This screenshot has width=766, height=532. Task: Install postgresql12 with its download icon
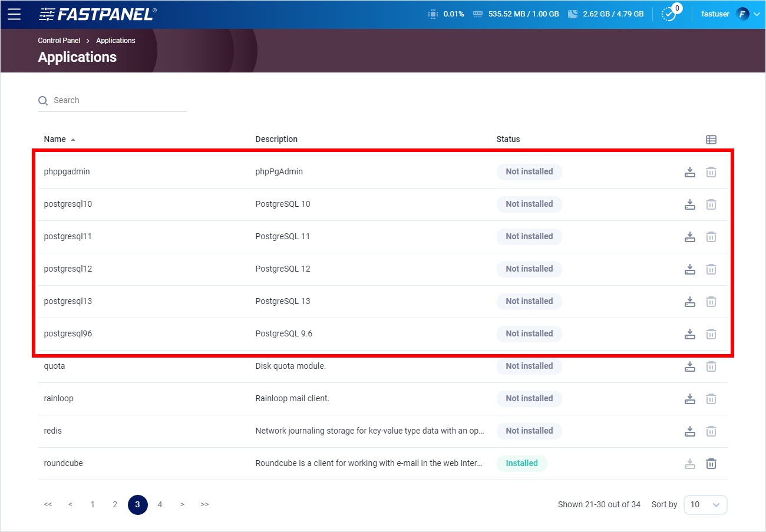coord(690,269)
